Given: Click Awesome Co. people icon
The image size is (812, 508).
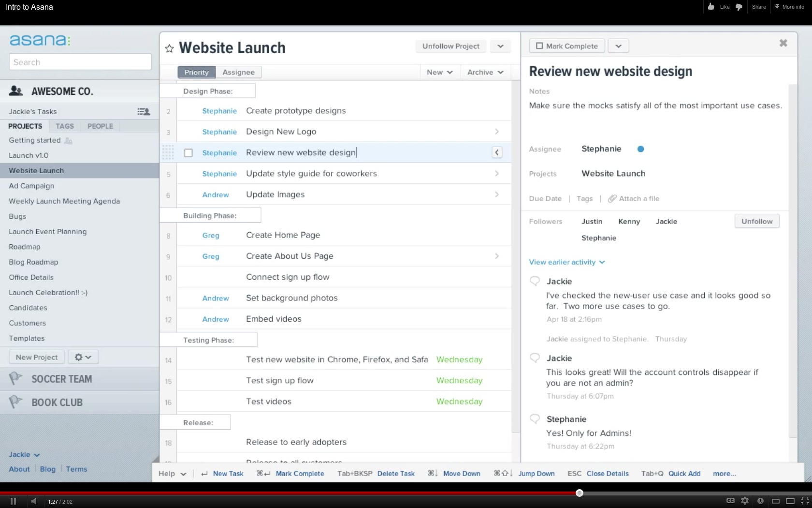Looking at the screenshot, I should tap(16, 90).
